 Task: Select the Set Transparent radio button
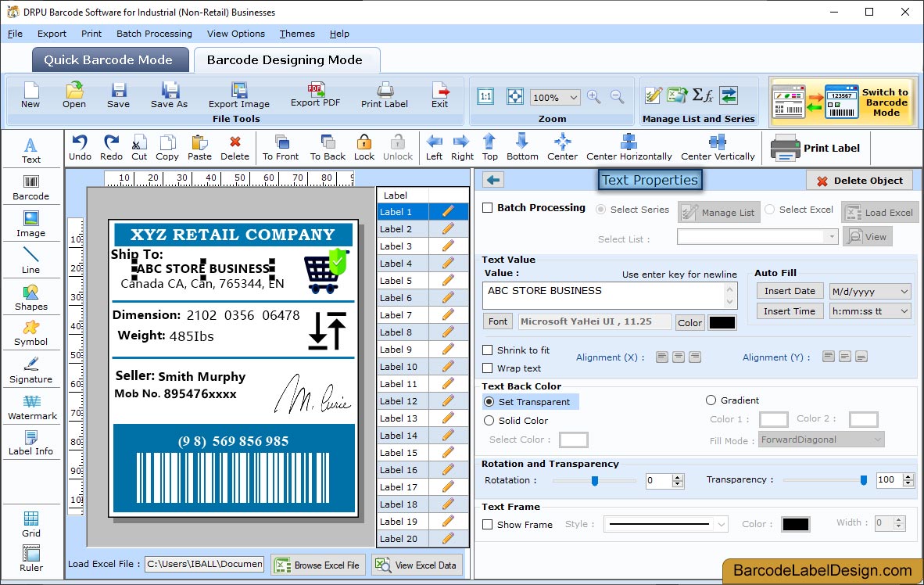point(489,401)
